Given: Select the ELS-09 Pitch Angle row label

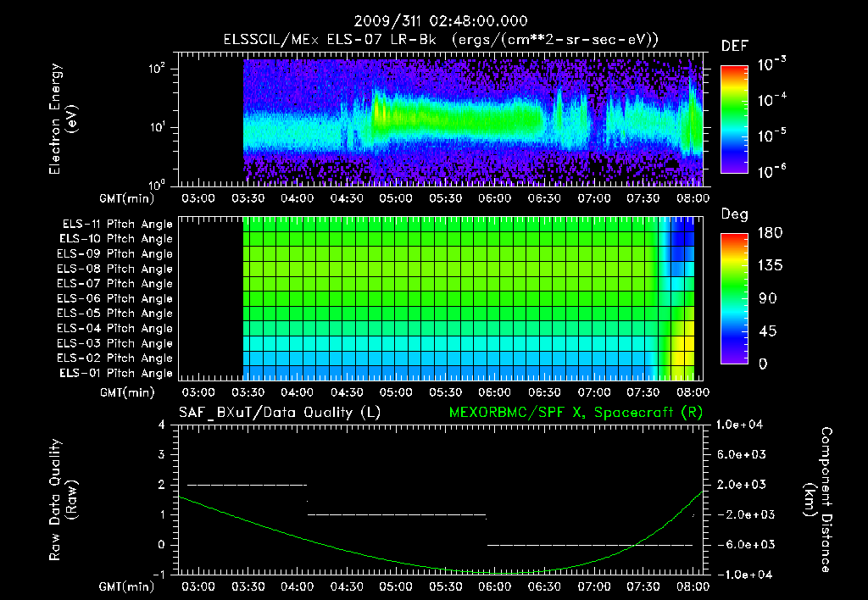Looking at the screenshot, I should tap(115, 254).
